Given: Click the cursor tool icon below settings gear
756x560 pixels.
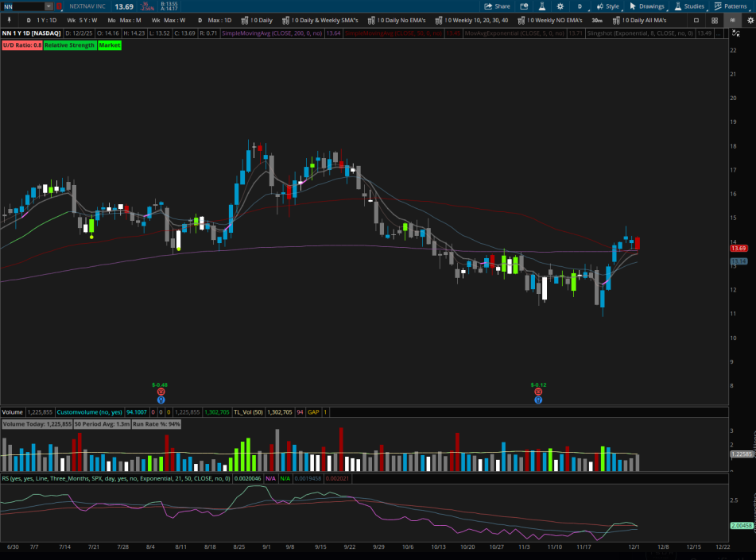Looking at the screenshot, I should click(x=736, y=33).
